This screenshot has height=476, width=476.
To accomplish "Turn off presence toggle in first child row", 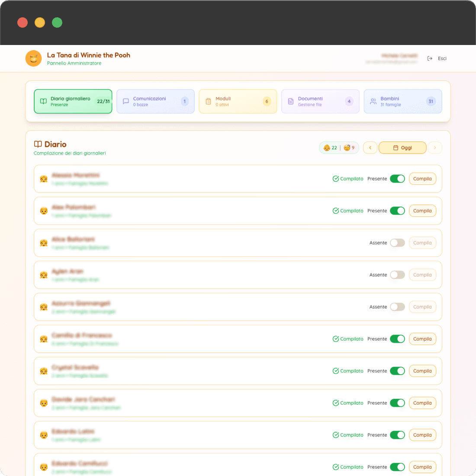I will [397, 179].
